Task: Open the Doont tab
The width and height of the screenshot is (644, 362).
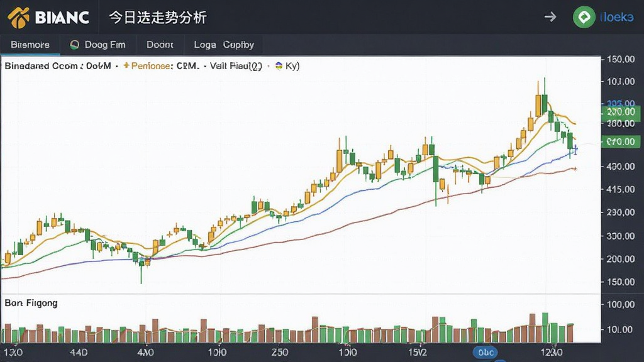Action: pos(160,45)
